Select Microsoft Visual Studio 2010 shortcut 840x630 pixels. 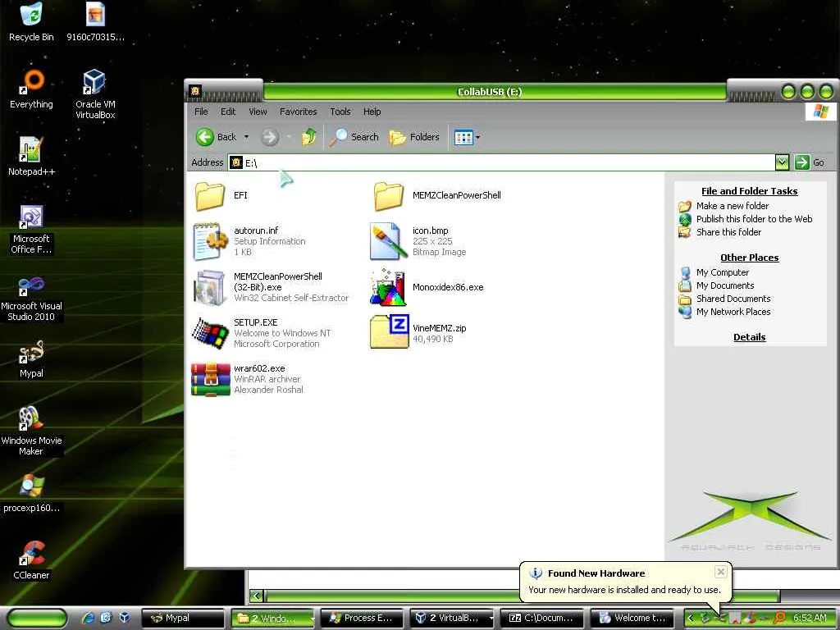[x=31, y=299]
